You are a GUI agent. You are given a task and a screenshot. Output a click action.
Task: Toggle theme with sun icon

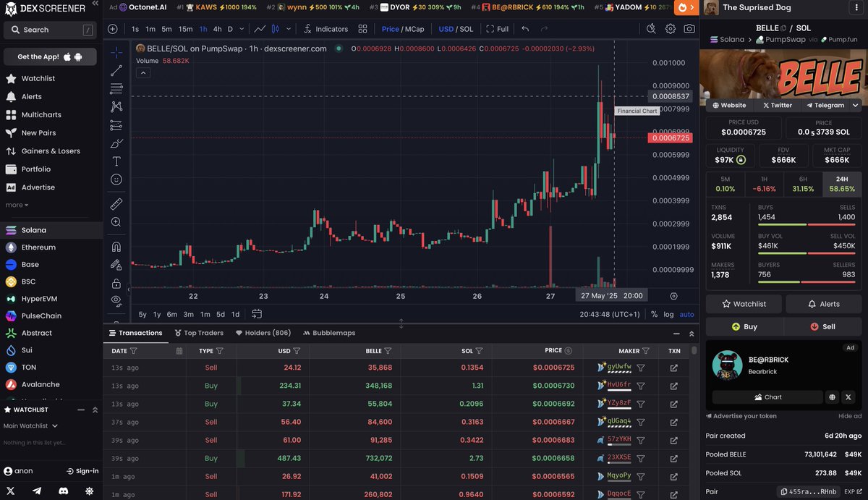[89, 491]
